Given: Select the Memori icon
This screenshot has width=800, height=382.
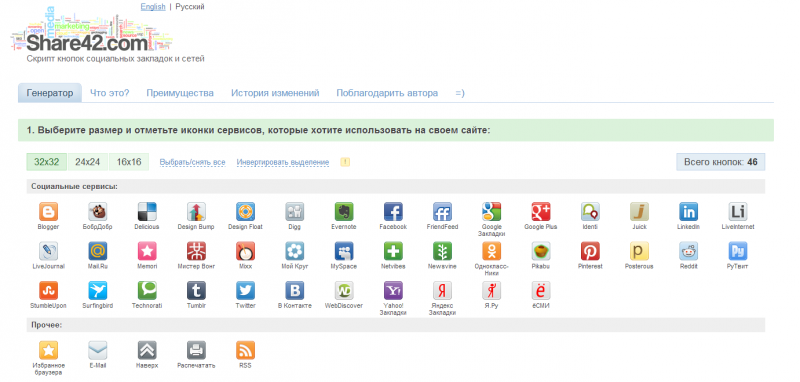Looking at the screenshot, I should click(x=147, y=251).
